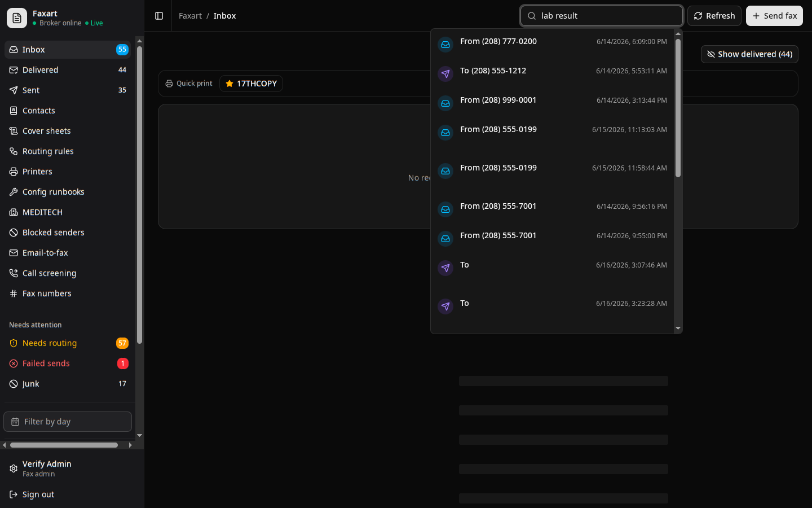Click the Config runbooks wrench icon
Screen dimensions: 812x508
pyautogui.click(x=14, y=192)
